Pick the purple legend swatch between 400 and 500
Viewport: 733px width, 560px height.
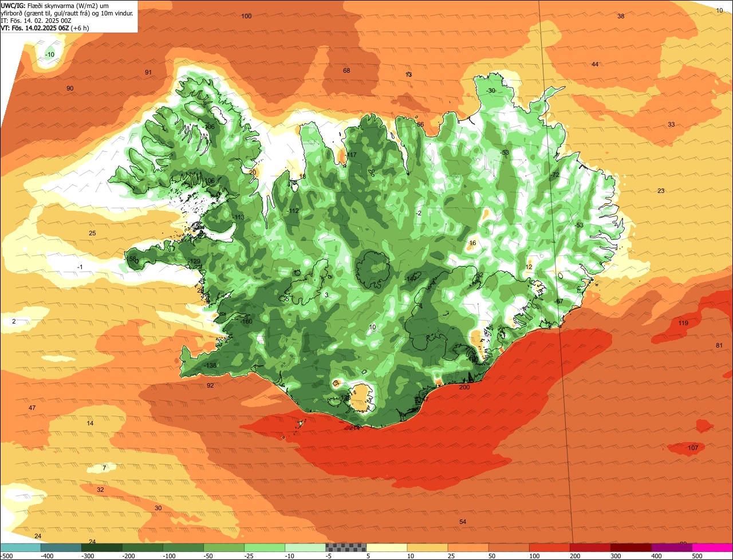pos(671,547)
